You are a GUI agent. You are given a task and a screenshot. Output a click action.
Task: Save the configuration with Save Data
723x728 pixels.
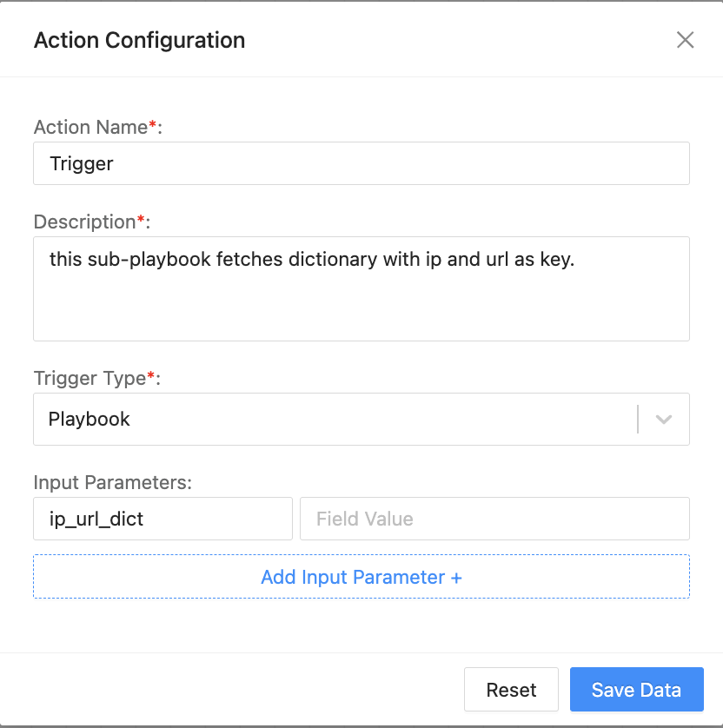(636, 690)
